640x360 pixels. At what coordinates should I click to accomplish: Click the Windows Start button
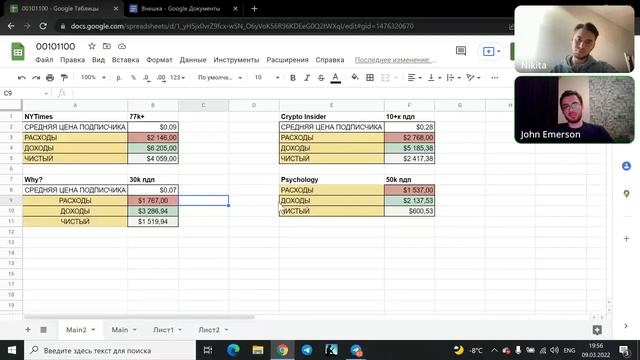pyautogui.click(x=12, y=350)
